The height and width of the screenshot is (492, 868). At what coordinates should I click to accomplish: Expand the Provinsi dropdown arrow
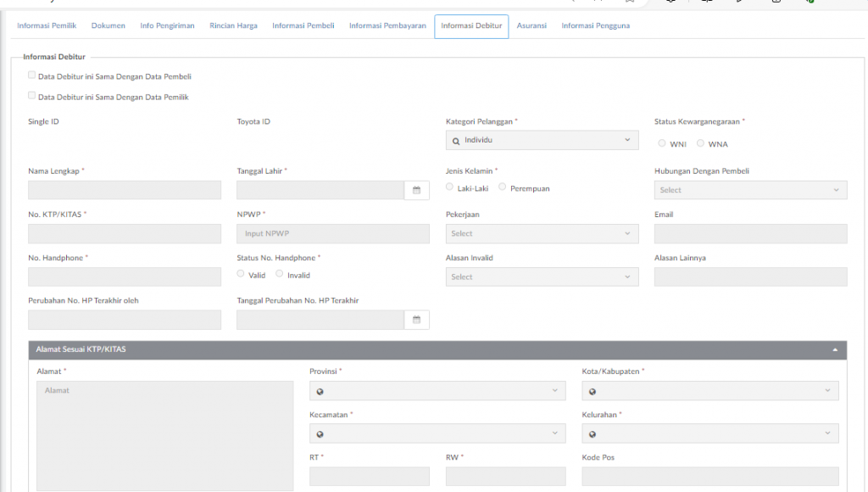point(554,390)
